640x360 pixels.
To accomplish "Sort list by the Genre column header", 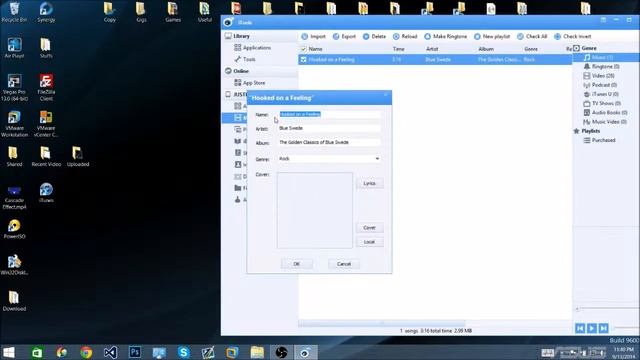I will [531, 49].
